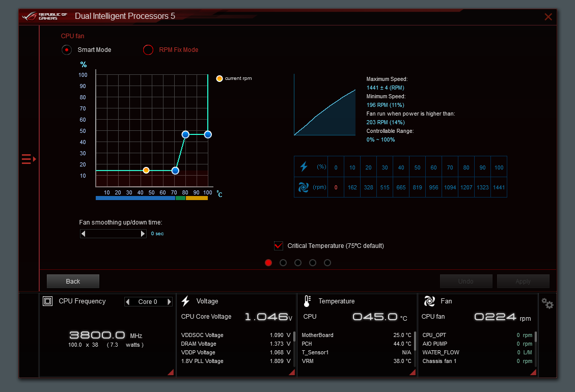This screenshot has width=575, height=392.
Task: Expand the Temperature panel corner triangle
Action: pos(413,372)
